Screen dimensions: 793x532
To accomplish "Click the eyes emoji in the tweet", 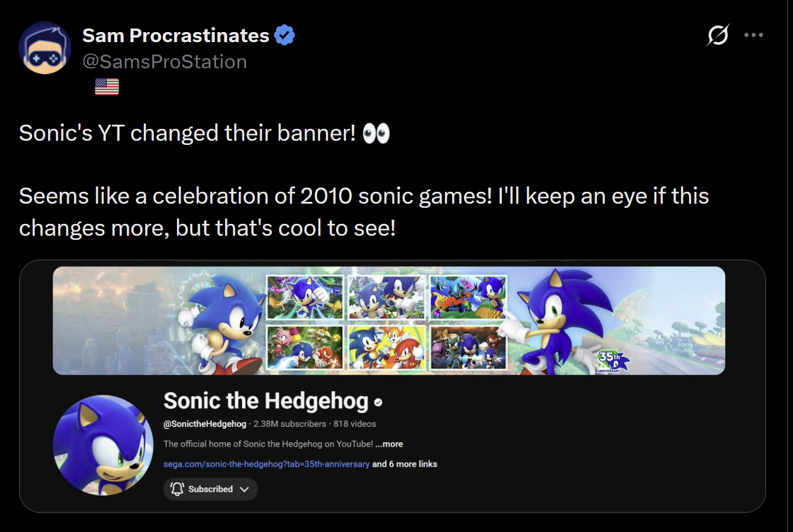I will [x=376, y=134].
